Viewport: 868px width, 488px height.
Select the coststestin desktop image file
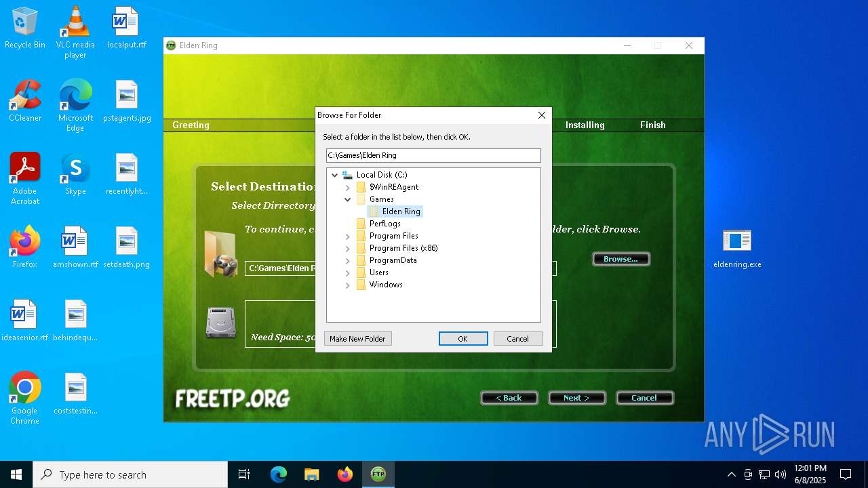(75, 394)
